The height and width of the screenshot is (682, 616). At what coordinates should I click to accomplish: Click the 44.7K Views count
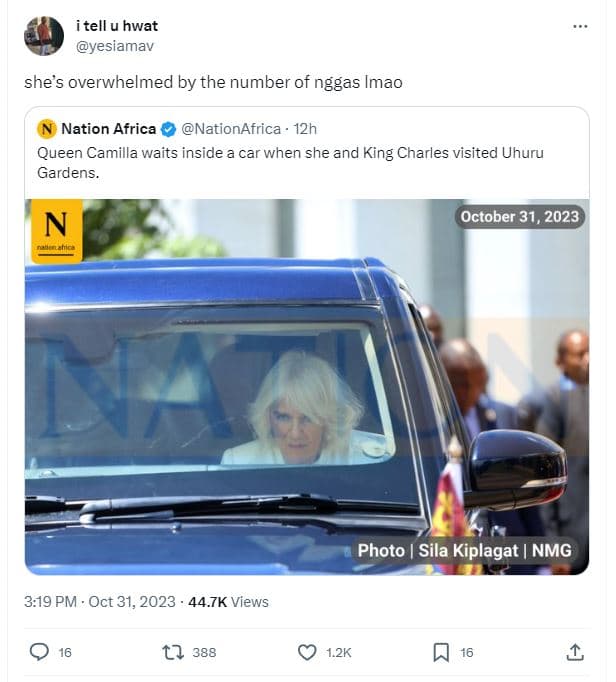(x=228, y=602)
